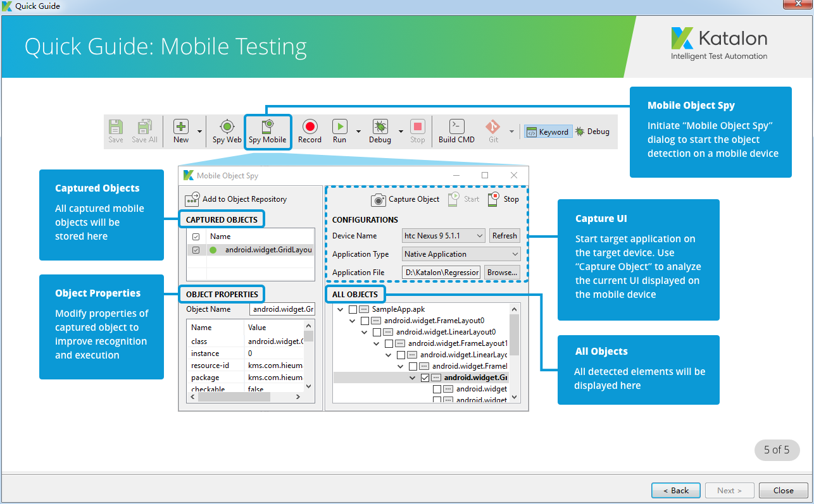Click the Close button in the footer
814x504 pixels.
tap(784, 490)
